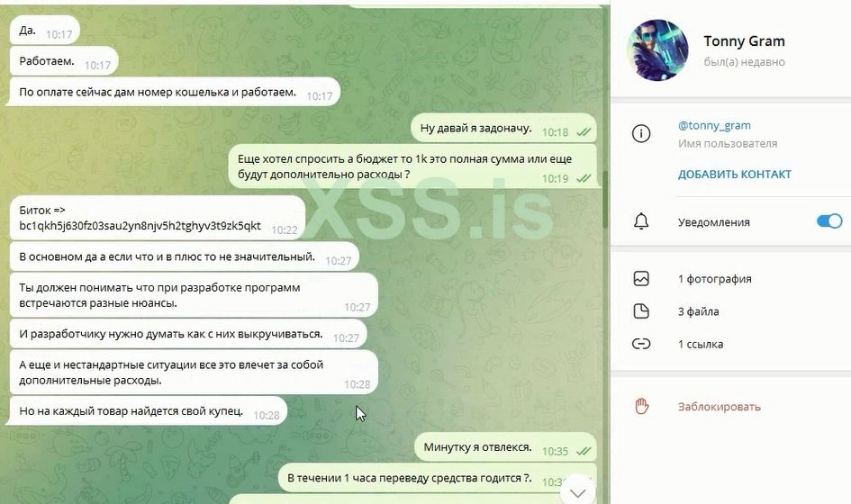Click ДОБАВИТЬ КОНТАКТ button

tap(734, 174)
